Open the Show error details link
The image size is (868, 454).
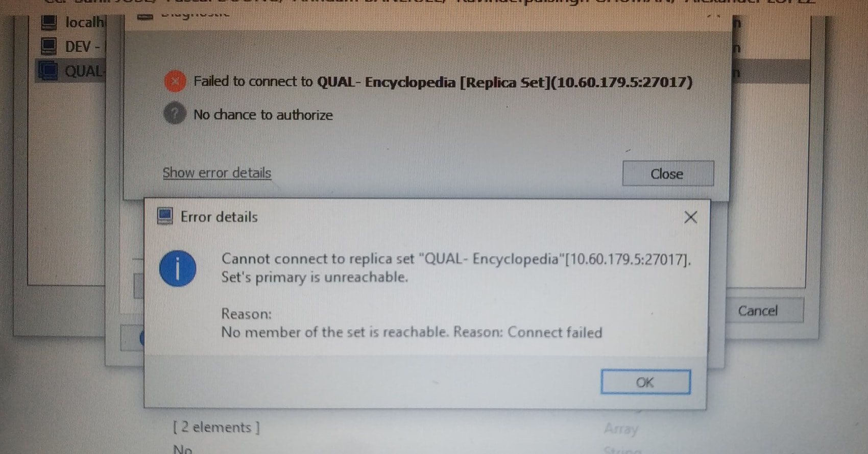217,173
